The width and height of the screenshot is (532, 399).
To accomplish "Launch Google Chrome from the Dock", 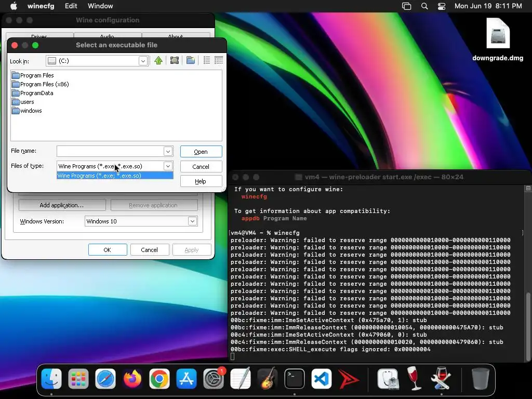I will pos(159,379).
